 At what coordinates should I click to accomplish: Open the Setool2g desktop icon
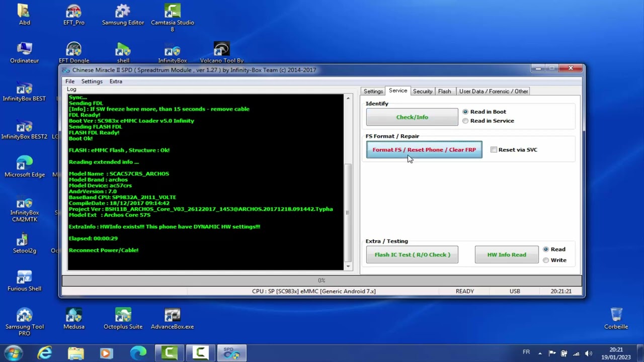point(24,243)
